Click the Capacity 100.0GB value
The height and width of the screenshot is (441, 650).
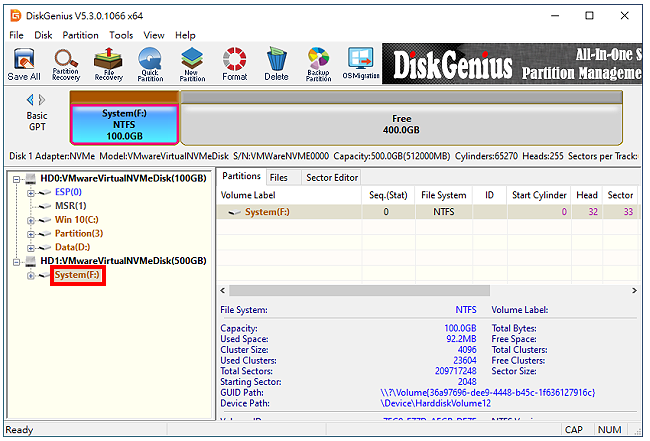pyautogui.click(x=460, y=329)
